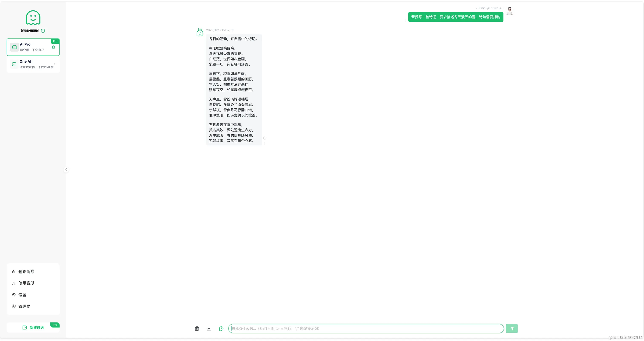The height and width of the screenshot is (341, 644).
Task: Click the user avatar at top right
Action: tap(509, 11)
